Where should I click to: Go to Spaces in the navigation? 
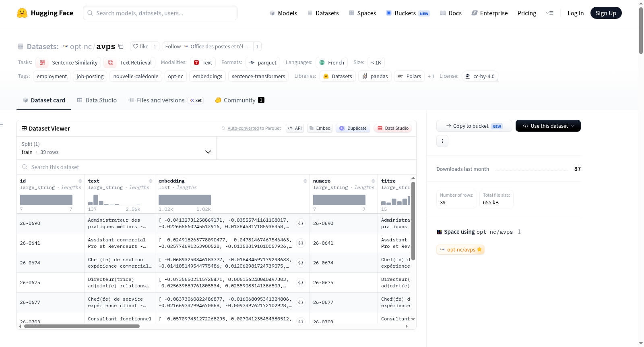pos(363,13)
